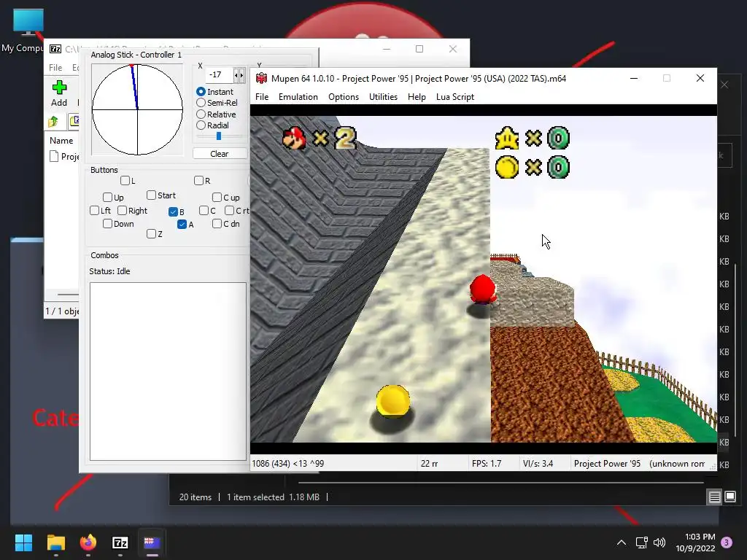The image size is (747, 560).
Task: Click the network tray icon
Action: click(x=641, y=542)
